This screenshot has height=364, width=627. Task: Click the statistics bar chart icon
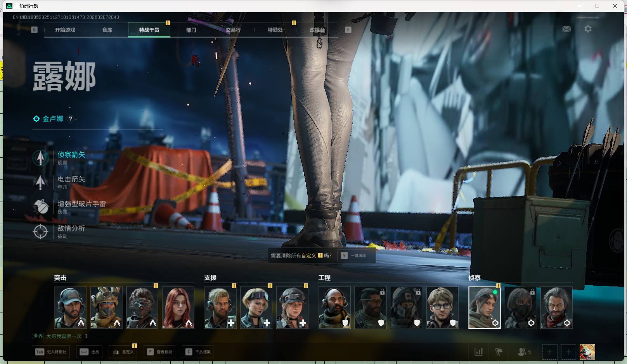pyautogui.click(x=479, y=352)
